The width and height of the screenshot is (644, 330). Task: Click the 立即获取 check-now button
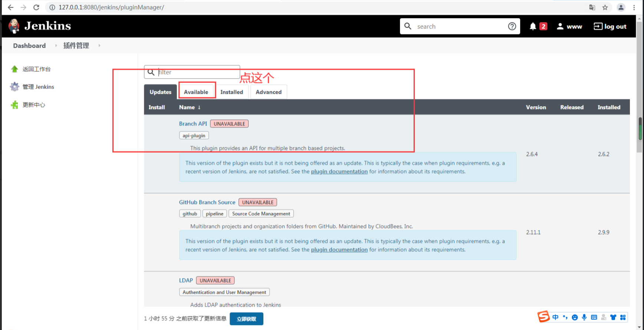tap(246, 319)
